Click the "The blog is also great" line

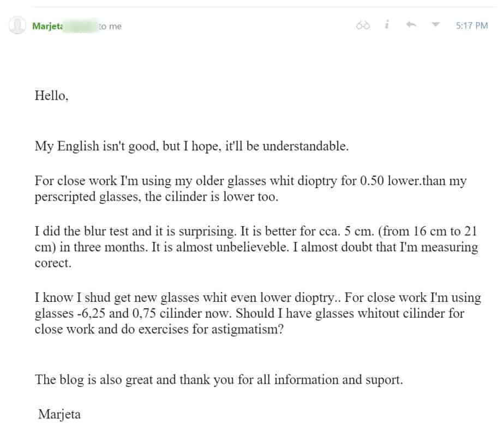click(219, 379)
